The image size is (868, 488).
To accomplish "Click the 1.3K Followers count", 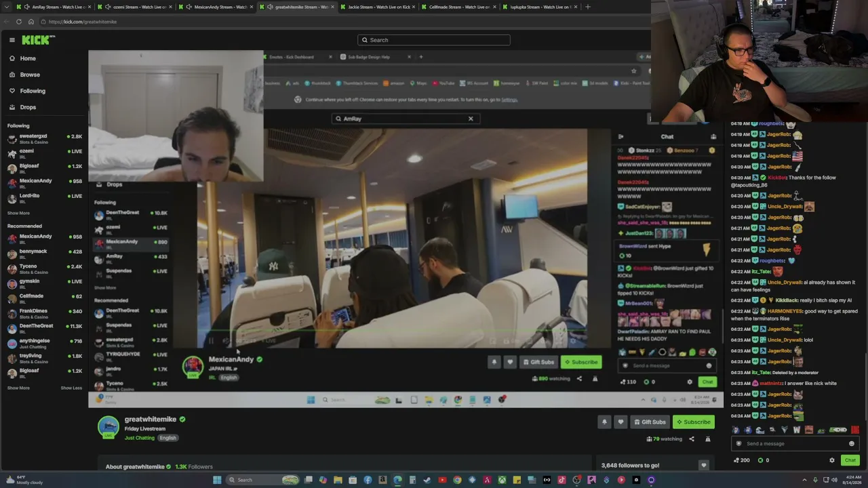I will click(194, 467).
